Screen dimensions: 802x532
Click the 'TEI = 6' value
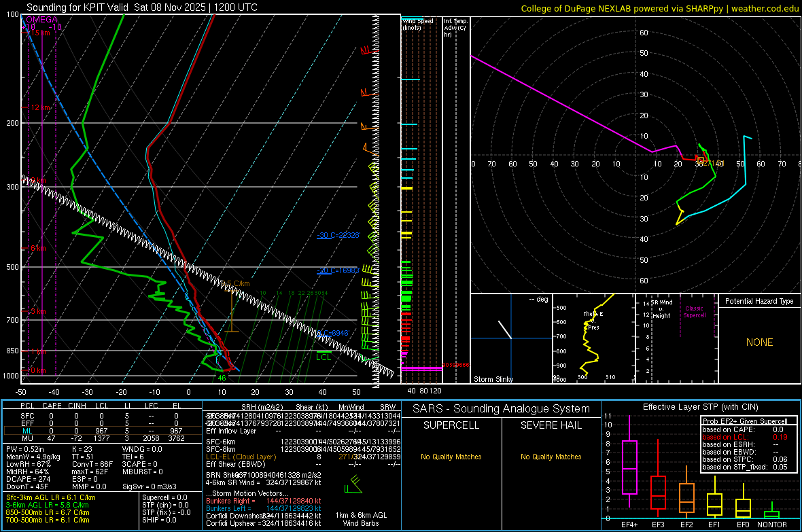[x=133, y=457]
